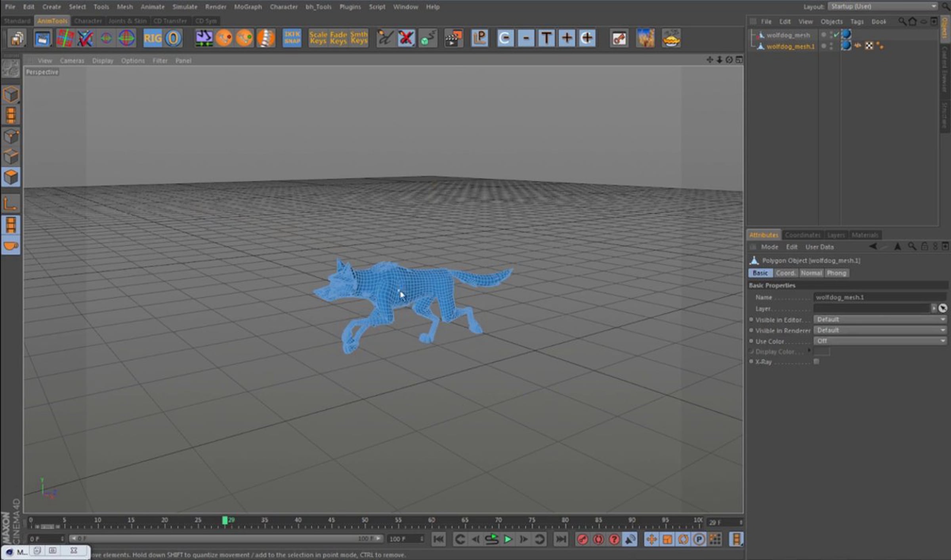Click the checkerboard texture tag on wolfdog_mesh.1
This screenshot has height=560, width=951.
(x=869, y=46)
